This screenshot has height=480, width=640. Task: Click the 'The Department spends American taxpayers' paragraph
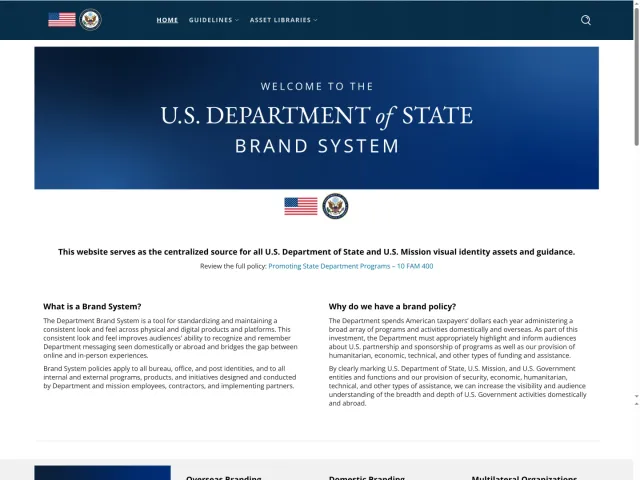[x=453, y=338]
